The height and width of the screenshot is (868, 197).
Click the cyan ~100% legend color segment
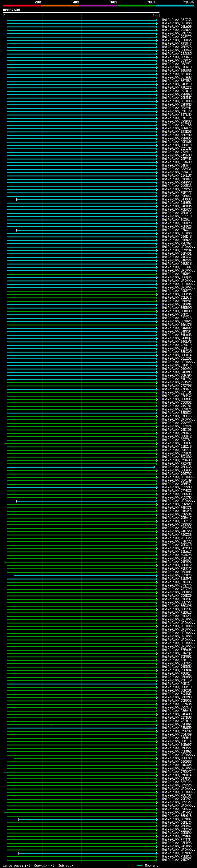pos(175,6)
